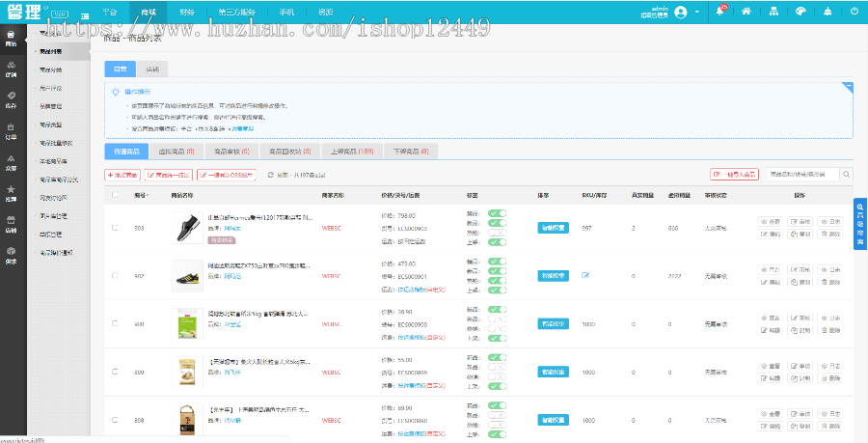Toggle the 精品 switch for product 903
The width and height of the screenshot is (868, 443).
pos(497,213)
